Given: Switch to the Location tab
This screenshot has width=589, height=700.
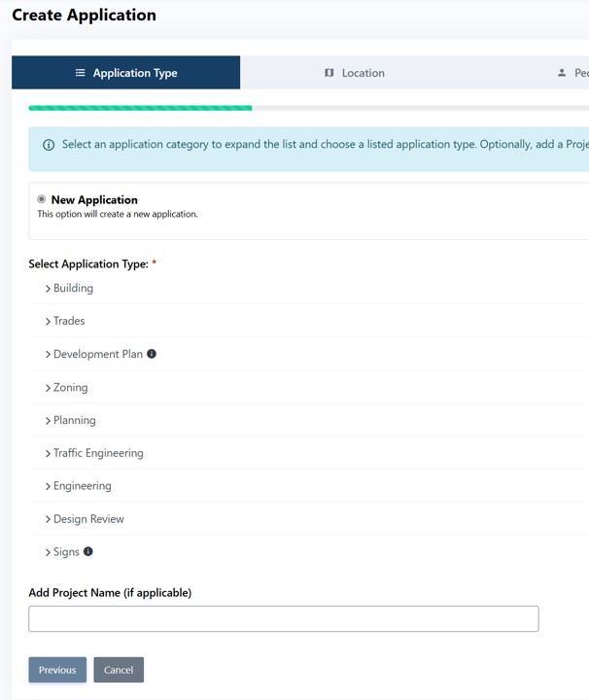Looking at the screenshot, I should pos(355,73).
